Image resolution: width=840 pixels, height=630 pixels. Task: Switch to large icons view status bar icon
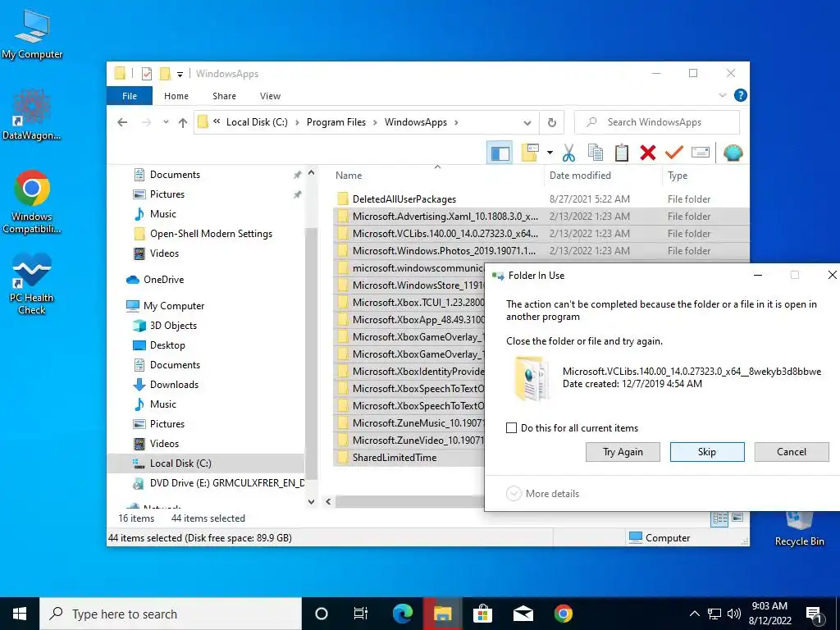[737, 518]
